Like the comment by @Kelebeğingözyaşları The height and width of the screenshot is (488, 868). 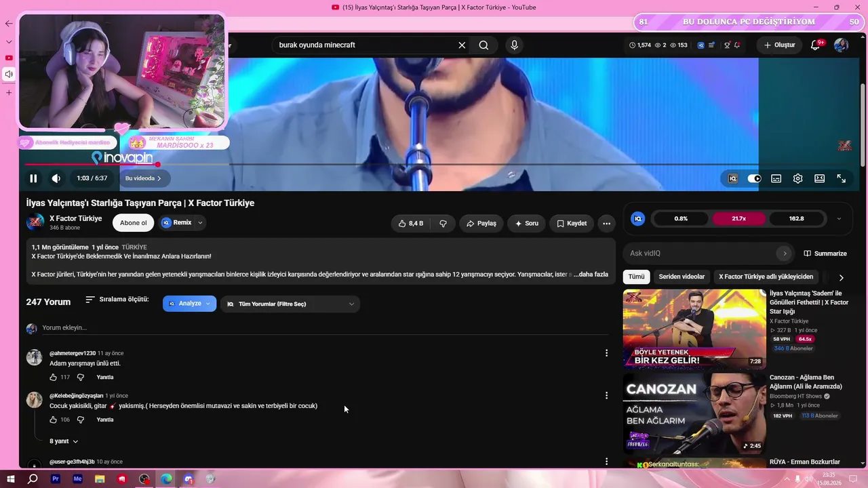click(x=54, y=420)
